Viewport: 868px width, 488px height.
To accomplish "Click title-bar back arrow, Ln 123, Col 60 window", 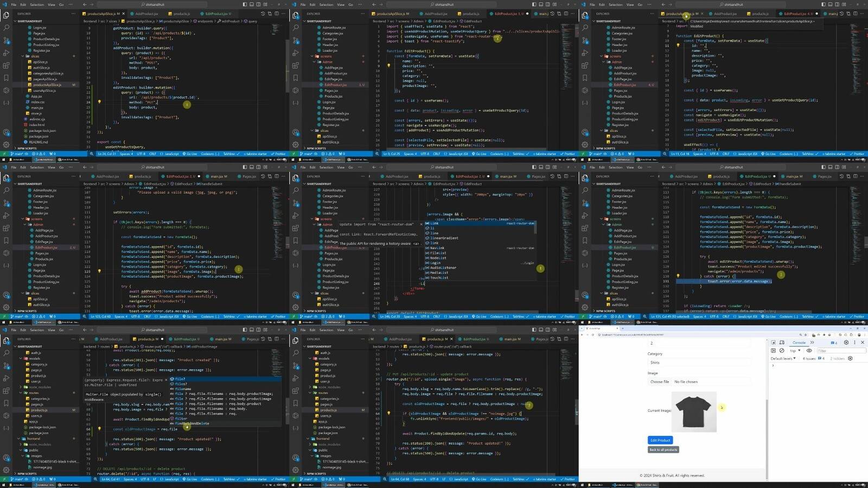I will pyautogui.click(x=85, y=167).
